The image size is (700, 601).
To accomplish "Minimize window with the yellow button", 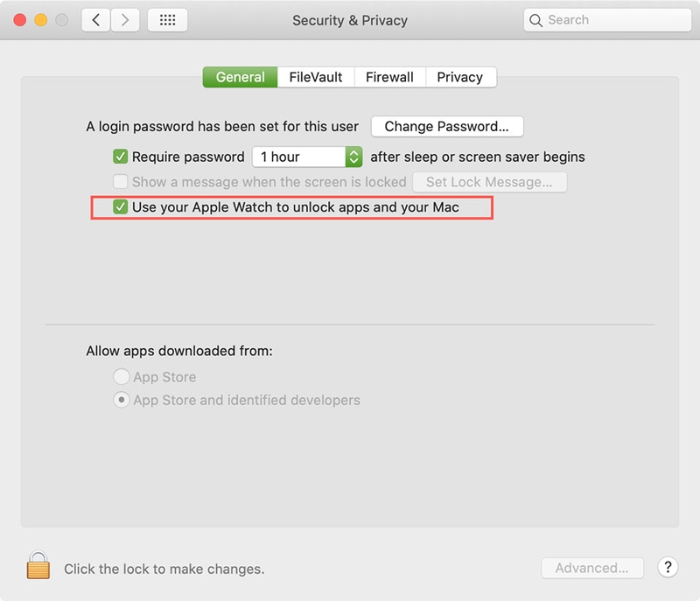I will [40, 20].
